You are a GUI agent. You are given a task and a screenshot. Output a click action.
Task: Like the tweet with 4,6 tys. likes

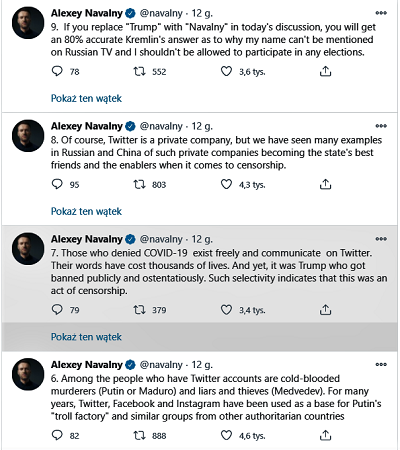[x=226, y=435]
